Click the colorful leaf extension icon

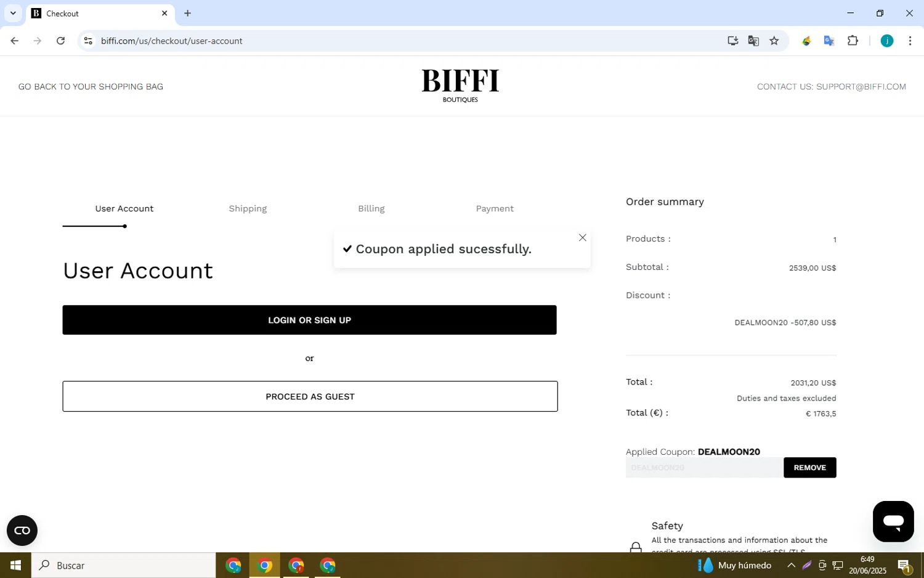(x=806, y=41)
